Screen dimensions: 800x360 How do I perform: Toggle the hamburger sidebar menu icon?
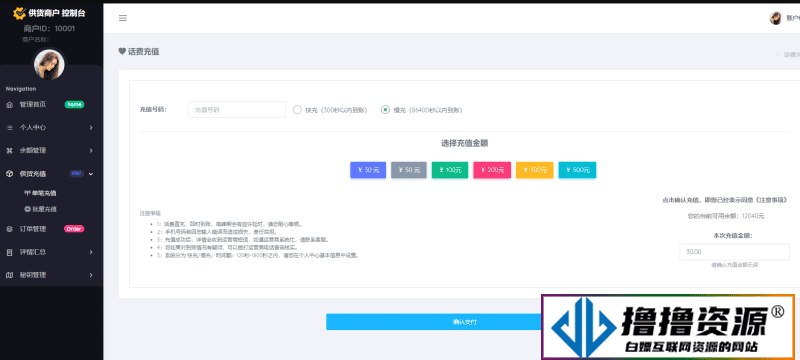click(x=122, y=18)
